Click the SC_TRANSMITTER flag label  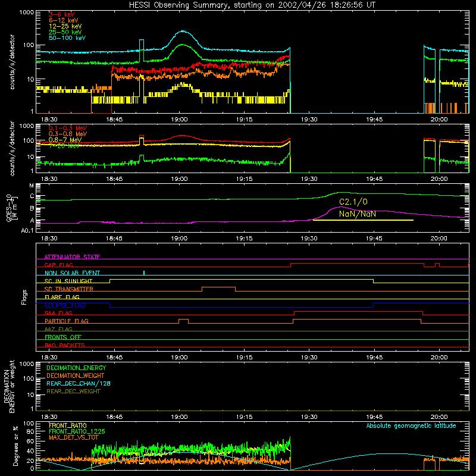coord(69,289)
